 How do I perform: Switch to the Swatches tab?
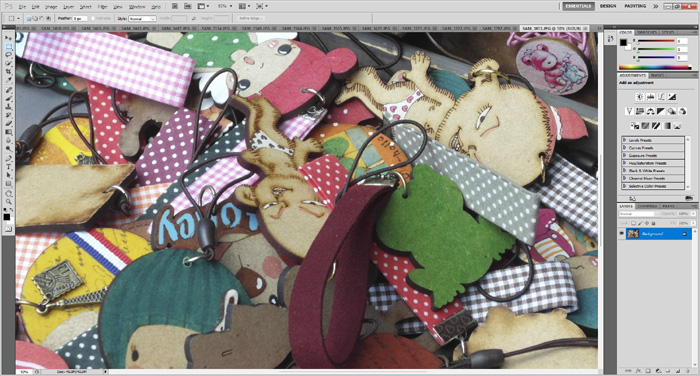pos(647,33)
